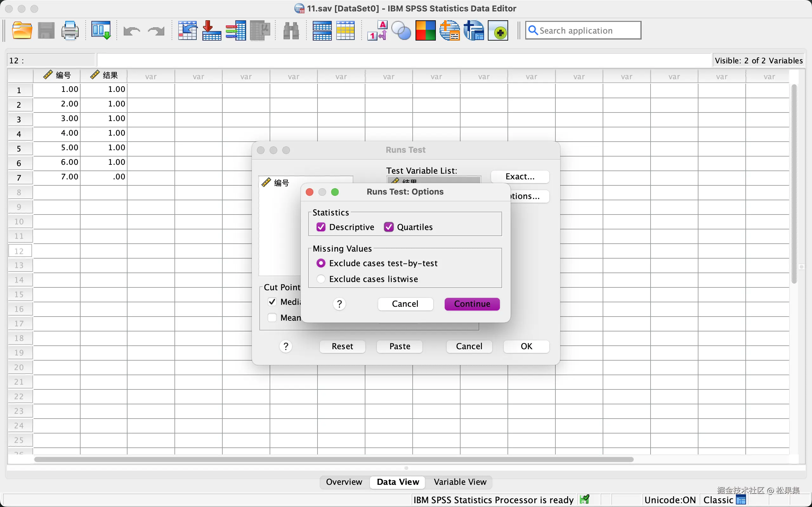Click the Find binoculars icon
The image size is (812, 507).
point(291,30)
